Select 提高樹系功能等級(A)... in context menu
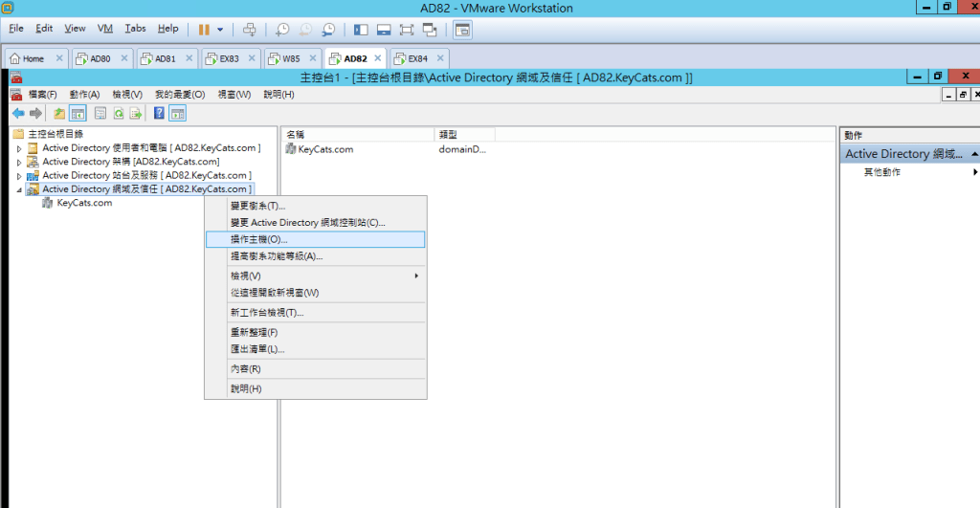Viewport: 980px width, 508px height. tap(277, 256)
